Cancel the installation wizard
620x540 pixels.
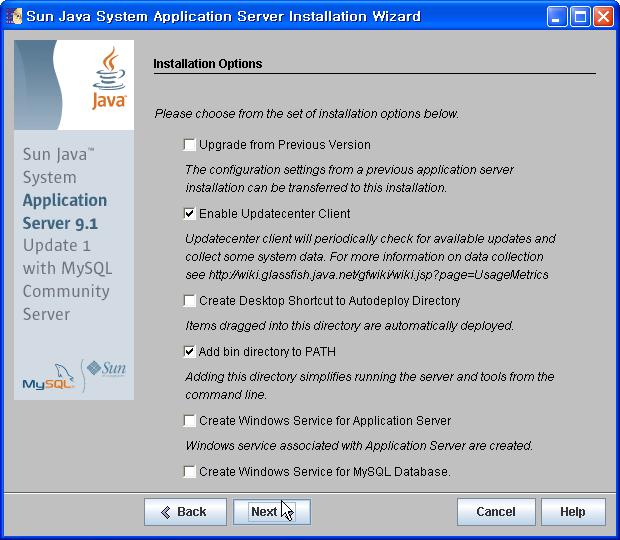click(x=496, y=512)
